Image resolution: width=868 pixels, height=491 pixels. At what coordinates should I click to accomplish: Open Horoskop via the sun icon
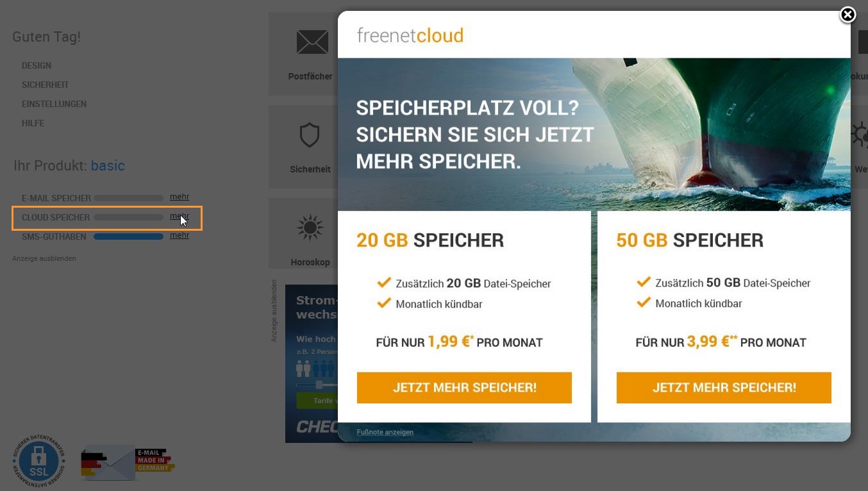pyautogui.click(x=310, y=228)
